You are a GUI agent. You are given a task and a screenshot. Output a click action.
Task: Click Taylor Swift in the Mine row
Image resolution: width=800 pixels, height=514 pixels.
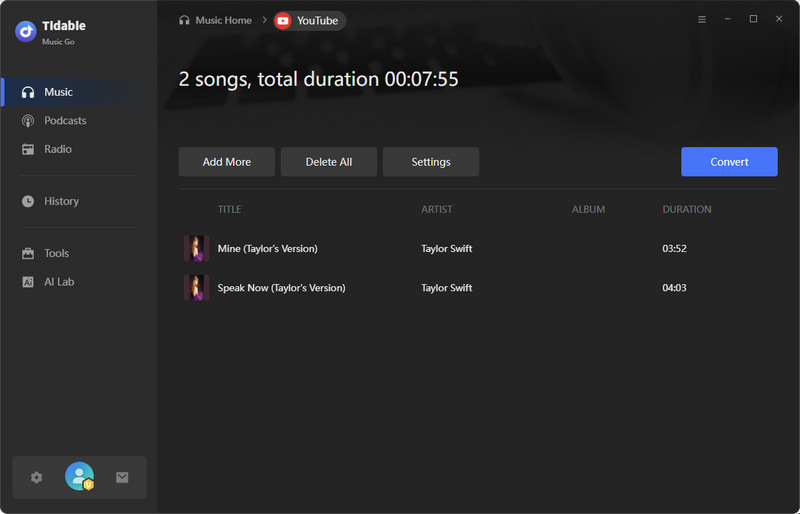pyautogui.click(x=446, y=249)
